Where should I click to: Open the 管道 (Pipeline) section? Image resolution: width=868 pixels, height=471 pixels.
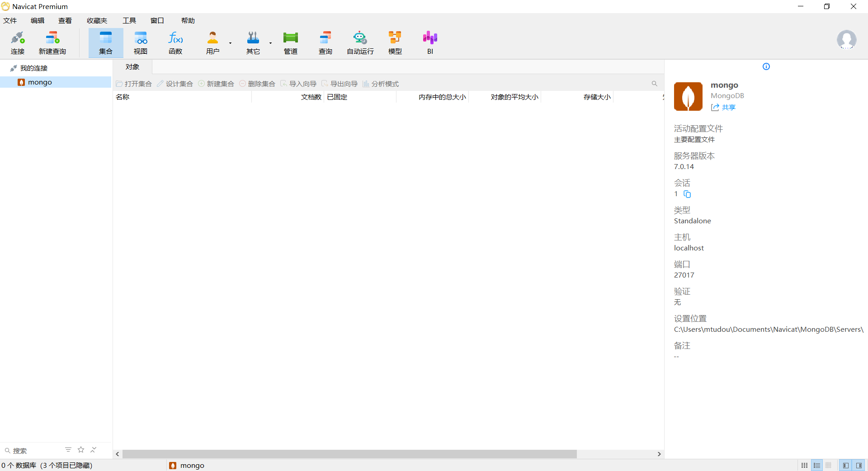click(x=291, y=43)
